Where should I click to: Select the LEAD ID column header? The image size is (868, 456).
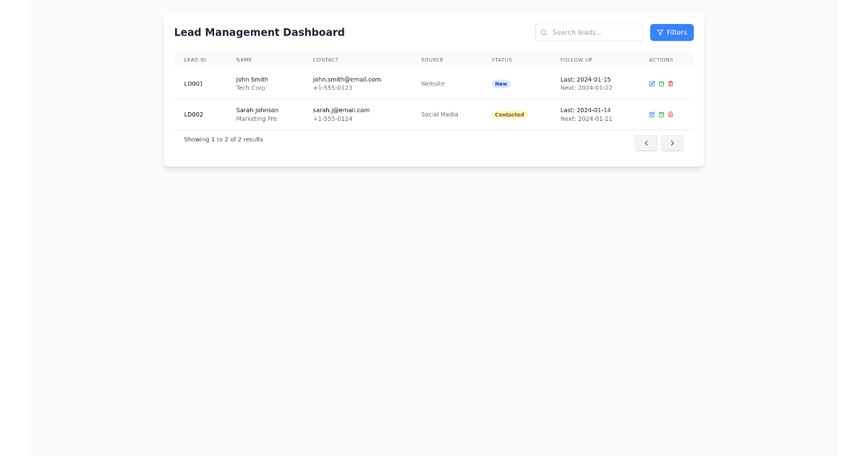195,59
